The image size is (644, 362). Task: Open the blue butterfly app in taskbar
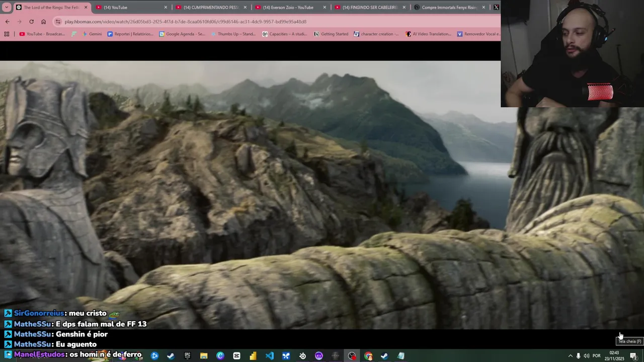[x=286, y=356]
